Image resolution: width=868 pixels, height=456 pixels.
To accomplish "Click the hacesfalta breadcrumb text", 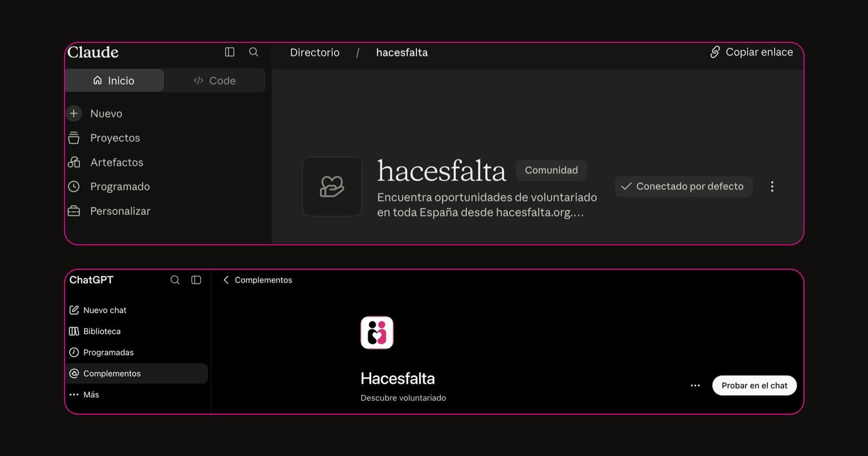I will 402,53.
